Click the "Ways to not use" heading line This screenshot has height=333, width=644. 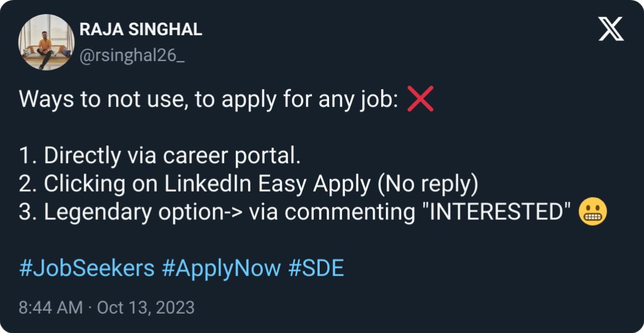(x=208, y=100)
